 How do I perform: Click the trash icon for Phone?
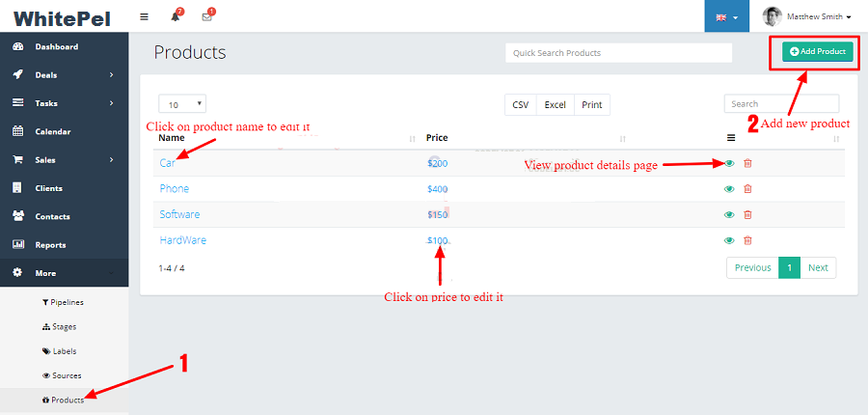[747, 189]
